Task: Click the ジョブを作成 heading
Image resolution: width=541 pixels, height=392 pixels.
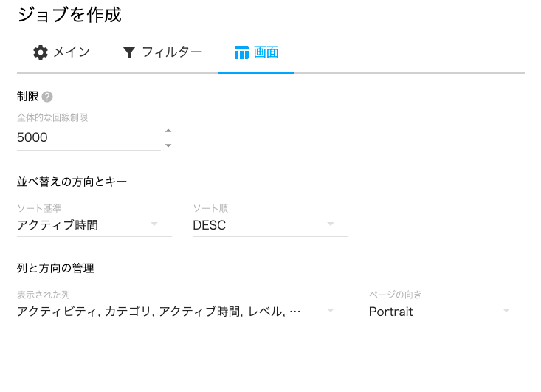Action: coord(69,14)
